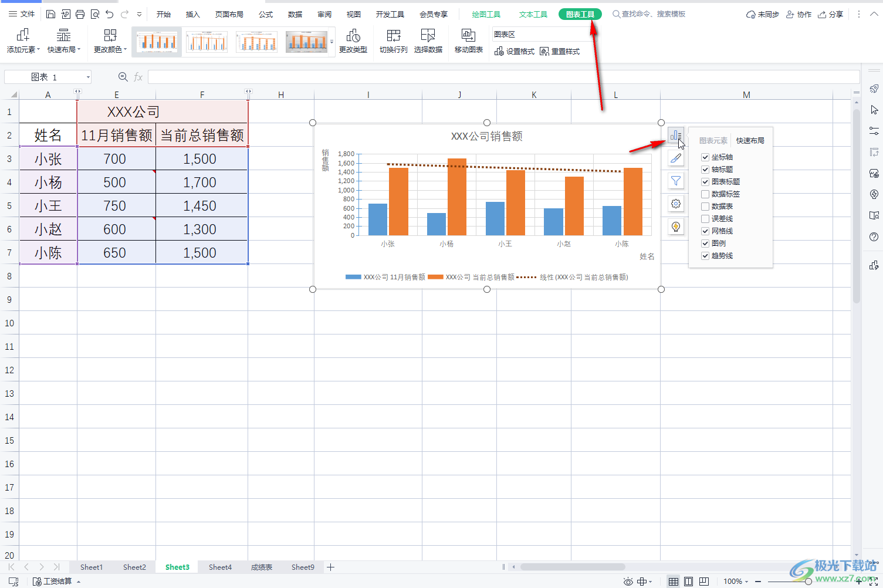Uncheck the 轴标题 checkbox

tap(705, 170)
